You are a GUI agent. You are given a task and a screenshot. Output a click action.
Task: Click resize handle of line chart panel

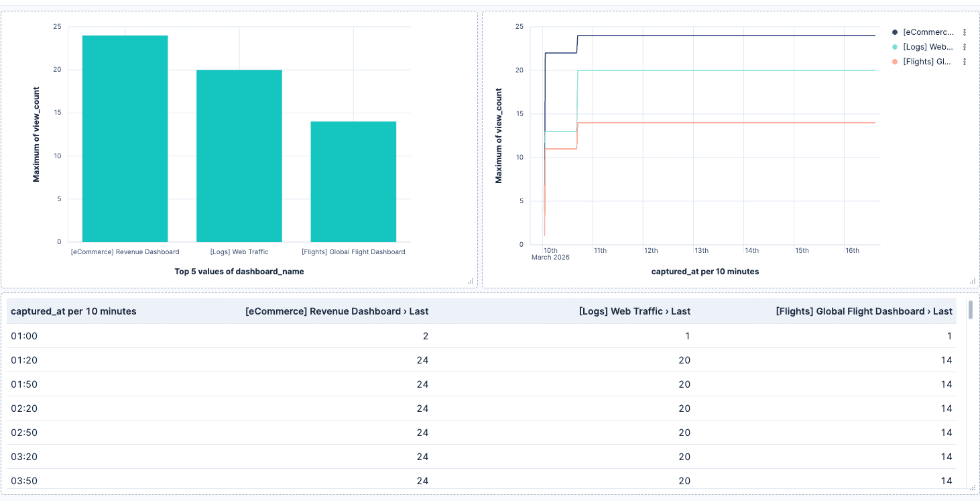point(972,281)
